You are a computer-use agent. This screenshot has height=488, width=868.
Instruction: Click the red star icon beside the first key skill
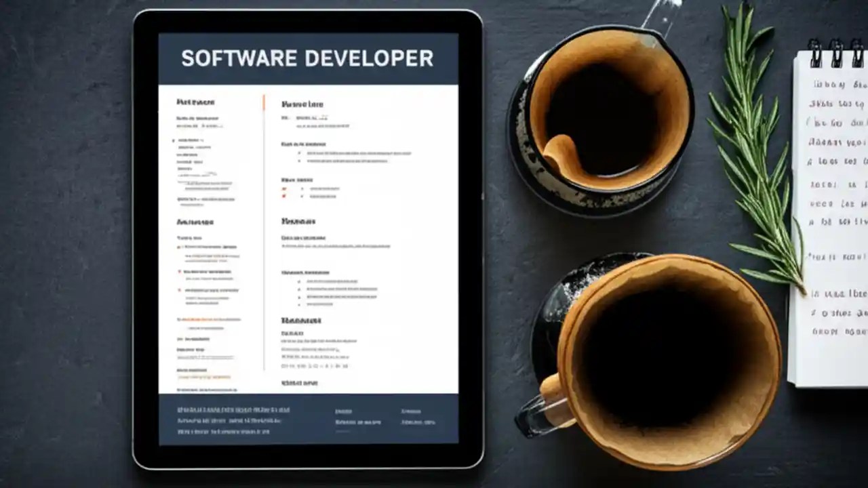coord(283,189)
